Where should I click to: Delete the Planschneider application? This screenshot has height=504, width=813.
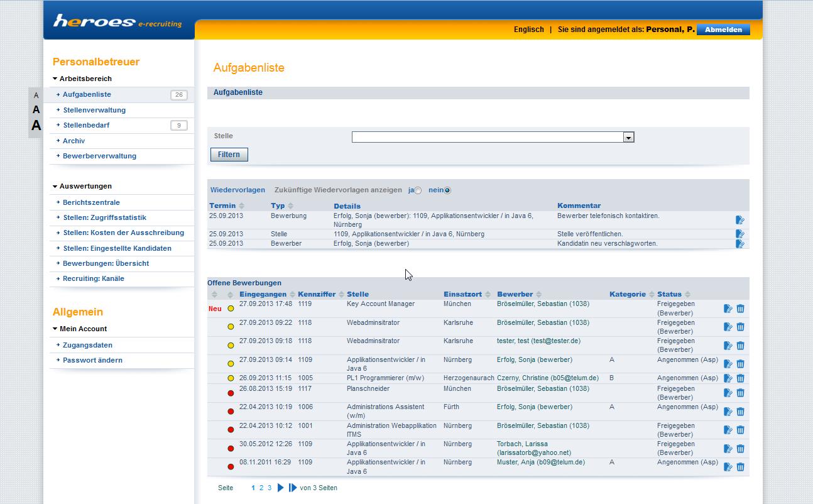740,393
